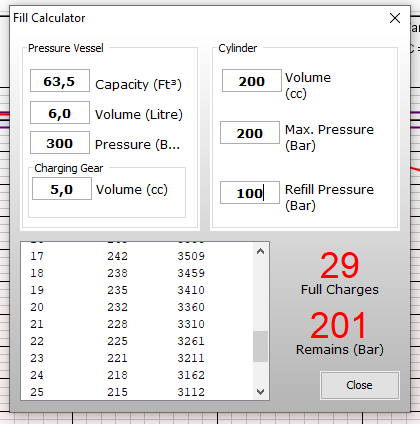The height and width of the screenshot is (424, 420).
Task: Click the results list scroll down arrow
Action: (261, 391)
